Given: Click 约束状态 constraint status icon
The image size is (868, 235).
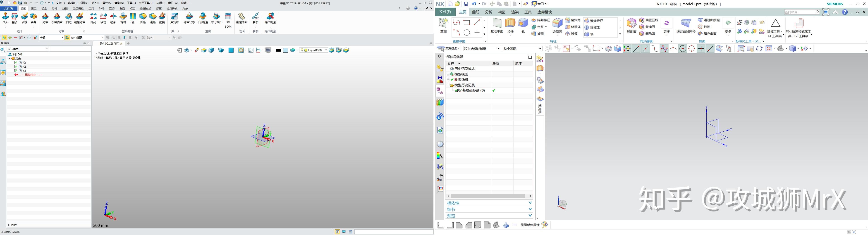Looking at the screenshot, I should point(189,18).
